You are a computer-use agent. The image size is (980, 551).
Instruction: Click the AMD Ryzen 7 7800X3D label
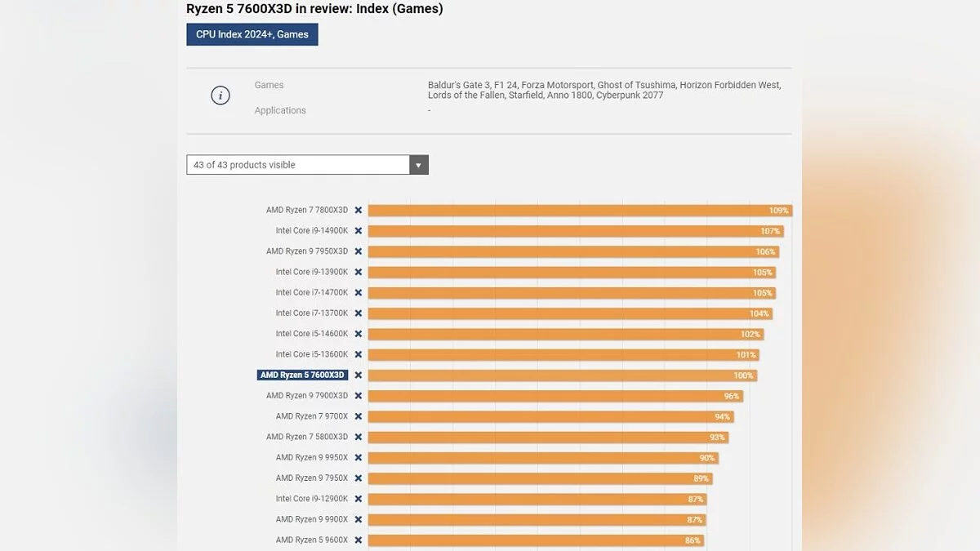[x=307, y=211]
